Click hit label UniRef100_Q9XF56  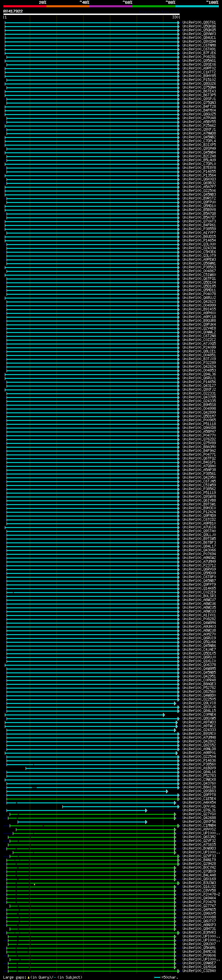click(x=199, y=821)
